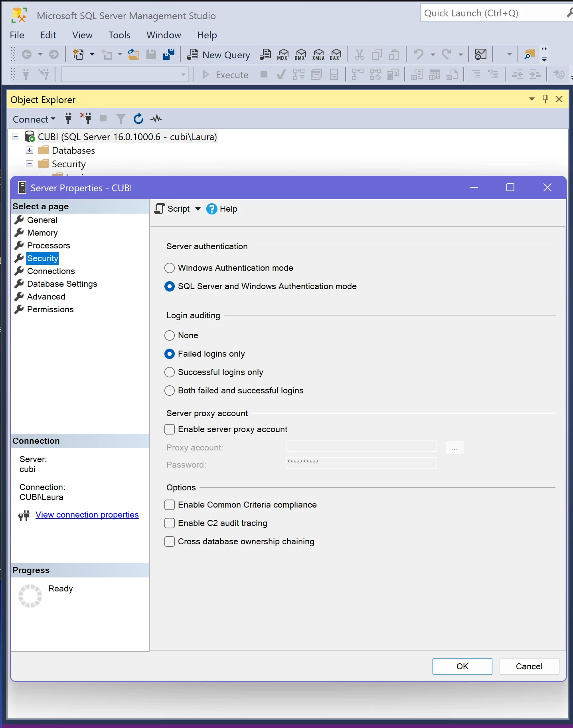Click the Activity Monitor pulse icon in Object Explorer

[x=156, y=119]
